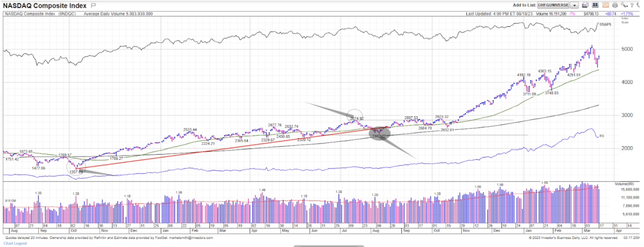Click the orange curve drawing icon
The image size is (644, 247).
pyautogui.click(x=605, y=5)
